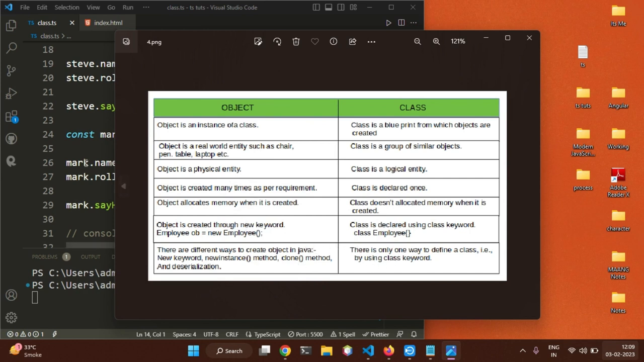Click the Spaces: 4 indentation indicator
The height and width of the screenshot is (362, 644).
184,334
